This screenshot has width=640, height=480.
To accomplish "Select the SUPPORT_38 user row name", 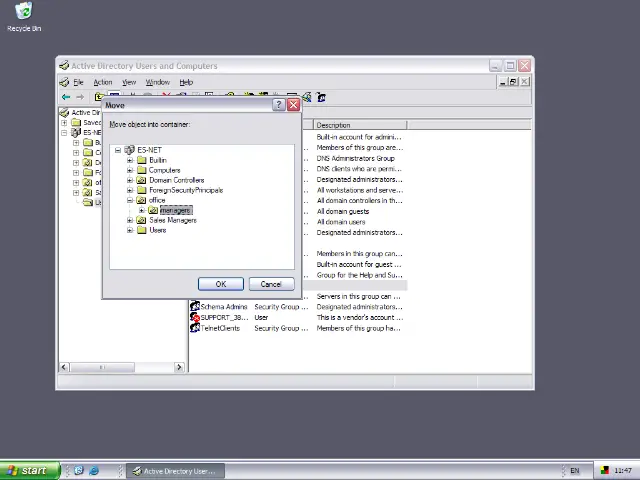I will (224, 317).
